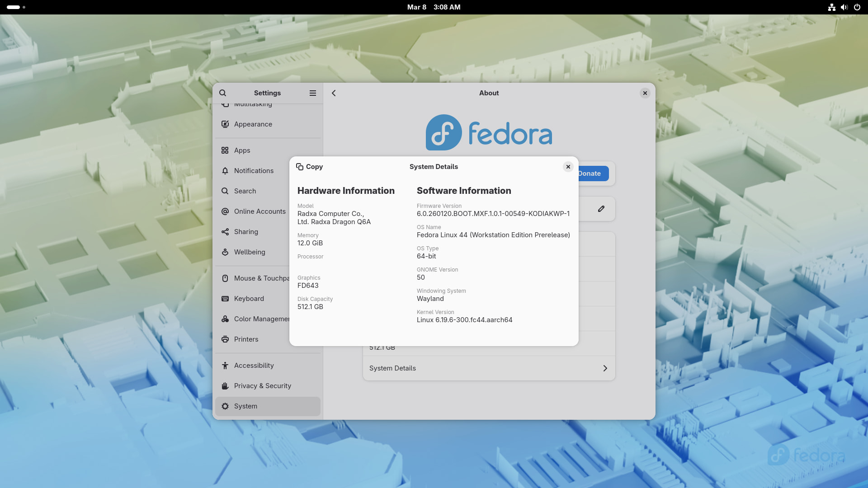
Task: Click the Color Management icon
Action: point(225,319)
